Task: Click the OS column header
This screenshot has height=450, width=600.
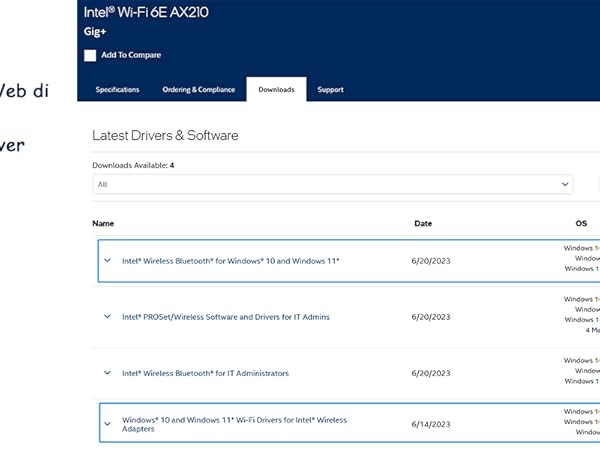Action: (x=581, y=223)
